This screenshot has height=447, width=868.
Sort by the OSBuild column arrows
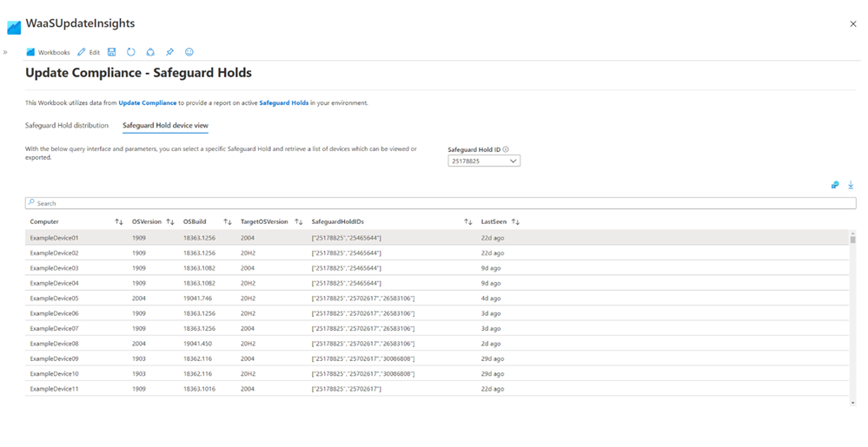point(228,222)
